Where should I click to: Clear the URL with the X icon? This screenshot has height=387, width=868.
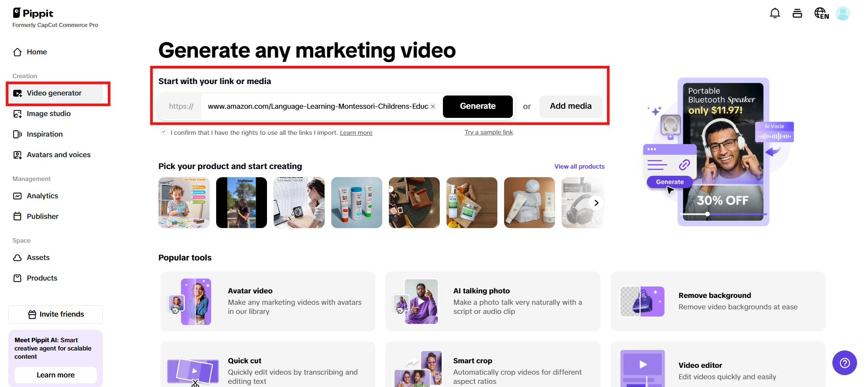[x=433, y=106]
